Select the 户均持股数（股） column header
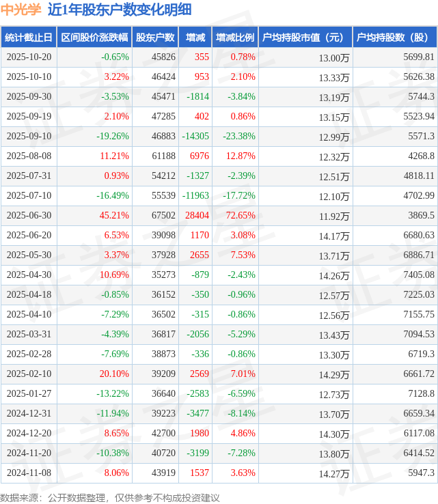This screenshot has width=438, height=504. (396, 38)
